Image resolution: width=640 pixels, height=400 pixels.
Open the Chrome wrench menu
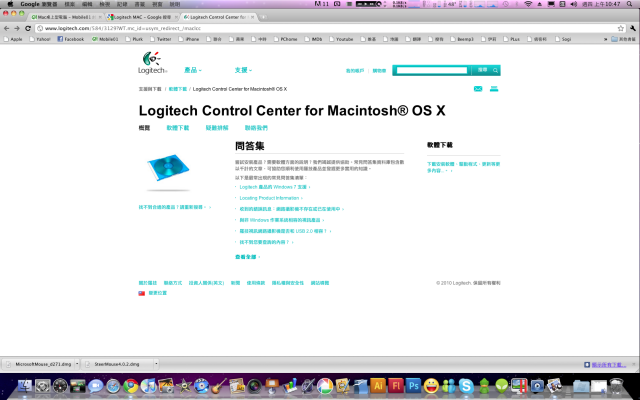pyautogui.click(x=633, y=28)
